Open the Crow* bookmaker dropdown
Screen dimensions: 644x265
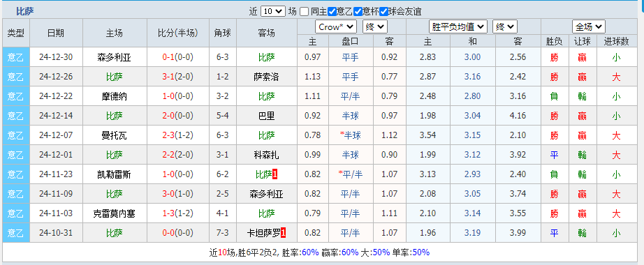tap(336, 27)
